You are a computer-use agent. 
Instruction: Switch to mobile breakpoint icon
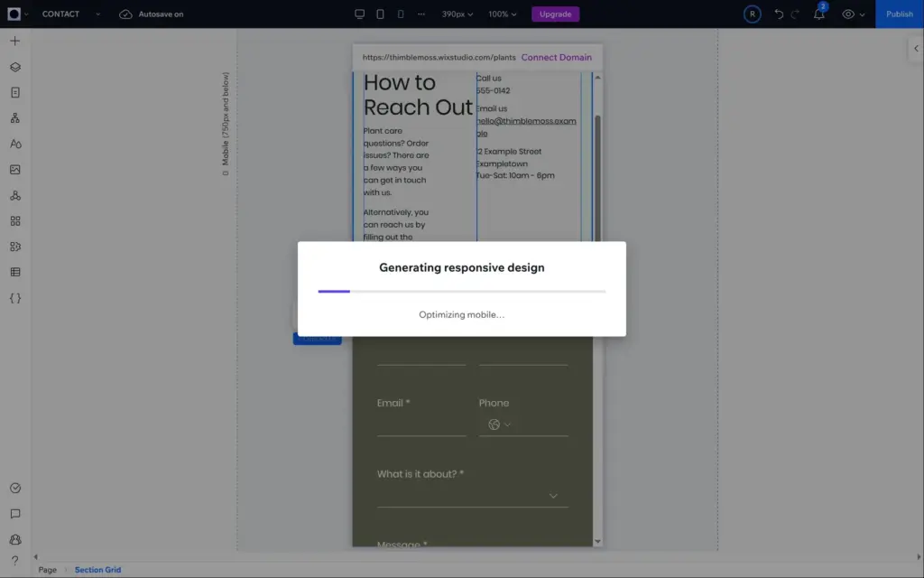[401, 14]
